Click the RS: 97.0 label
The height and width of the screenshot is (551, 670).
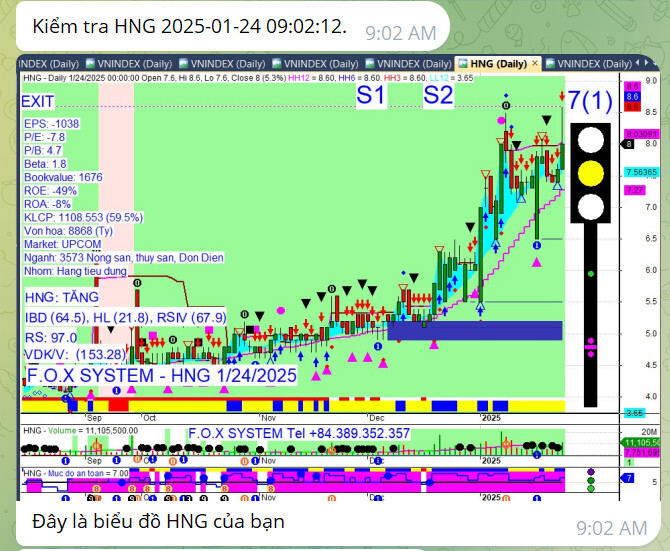coord(50,337)
